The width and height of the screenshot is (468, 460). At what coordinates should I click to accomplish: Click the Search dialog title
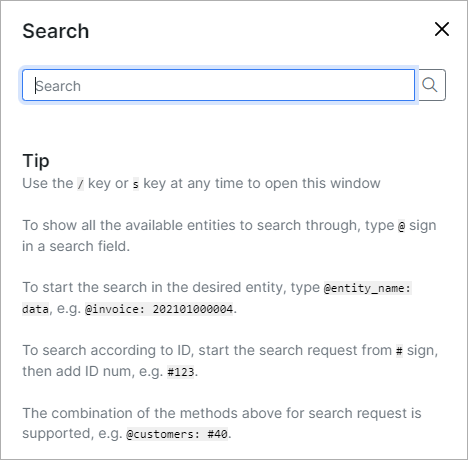tap(56, 31)
